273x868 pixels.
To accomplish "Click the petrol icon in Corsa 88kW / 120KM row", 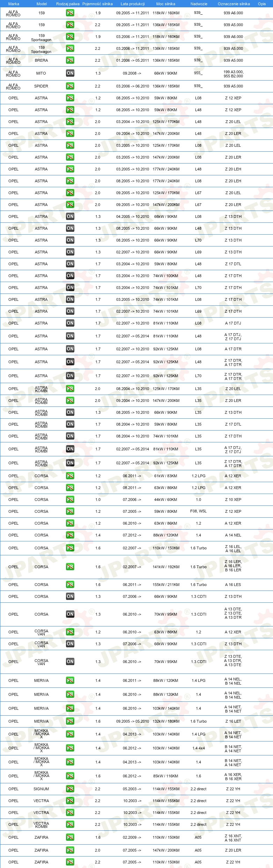I will pyautogui.click(x=70, y=535).
